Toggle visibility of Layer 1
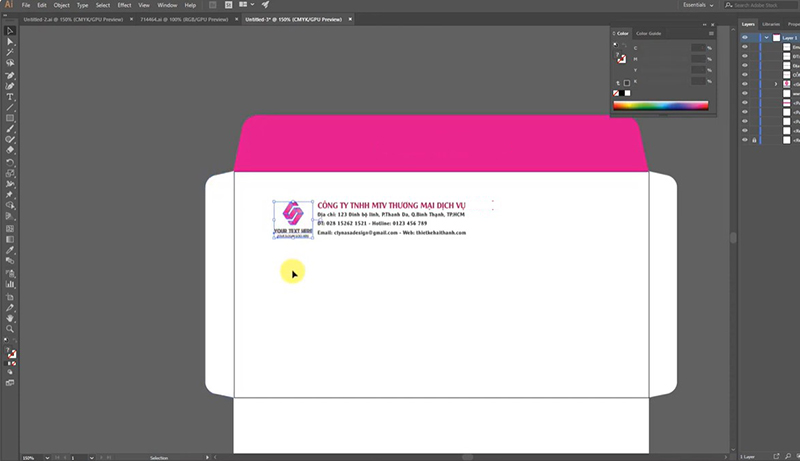 [745, 37]
